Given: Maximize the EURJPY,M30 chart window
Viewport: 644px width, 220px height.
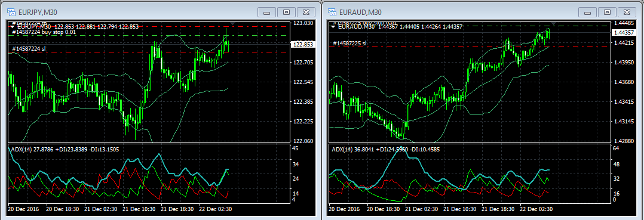Looking at the screenshot, I should 286,13.
